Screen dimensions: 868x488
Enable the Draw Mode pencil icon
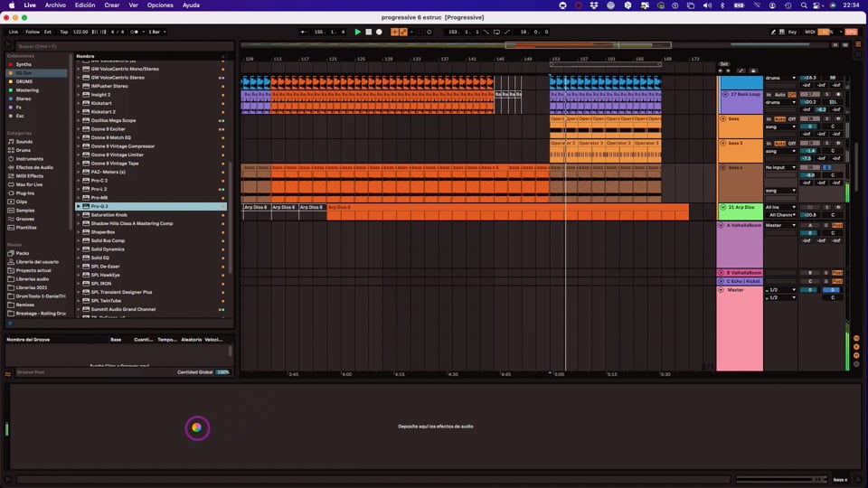[773, 33]
